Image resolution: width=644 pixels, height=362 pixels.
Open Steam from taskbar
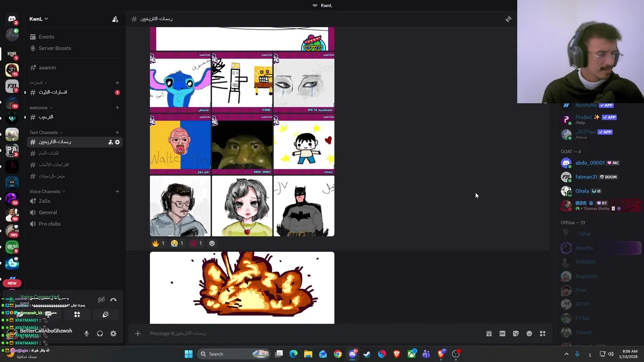pyautogui.click(x=367, y=354)
